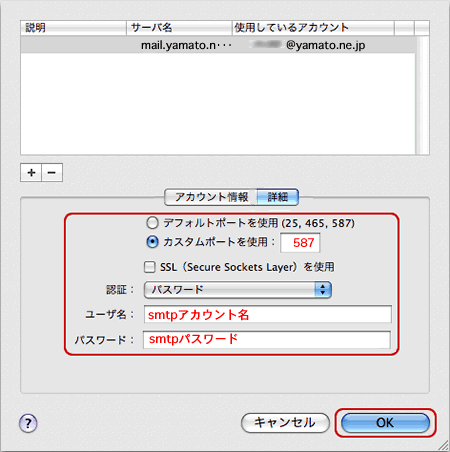Open the 認証 authentication dropdown
This screenshot has height=452, width=450.
click(238, 290)
